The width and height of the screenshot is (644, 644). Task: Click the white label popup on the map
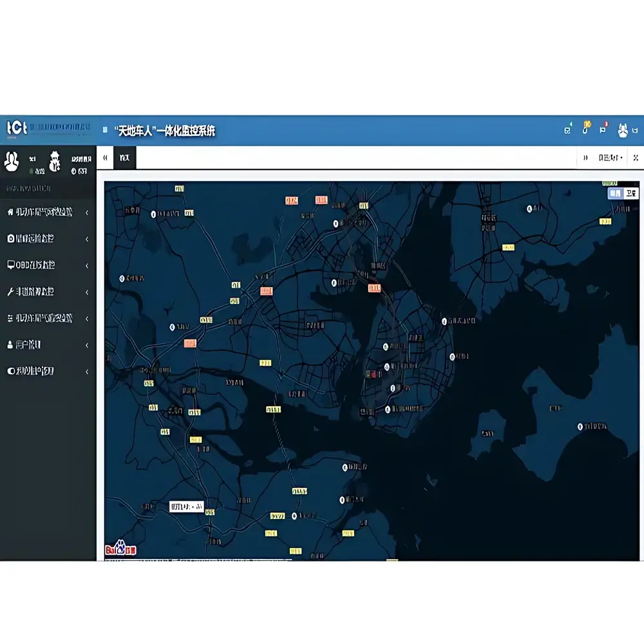[187, 506]
